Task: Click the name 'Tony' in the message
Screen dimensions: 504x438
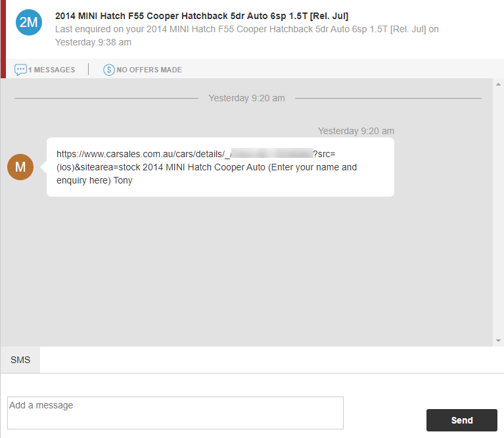Action: point(123,180)
